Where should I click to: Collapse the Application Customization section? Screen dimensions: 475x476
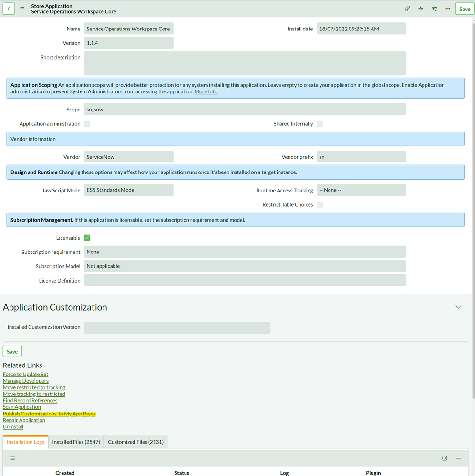[x=458, y=307]
